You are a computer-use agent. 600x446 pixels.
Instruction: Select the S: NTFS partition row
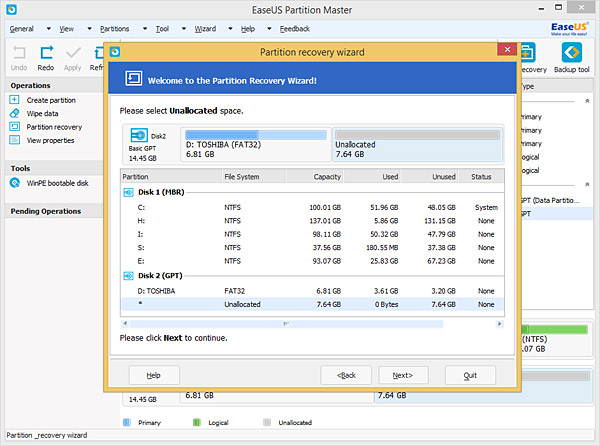[312, 247]
